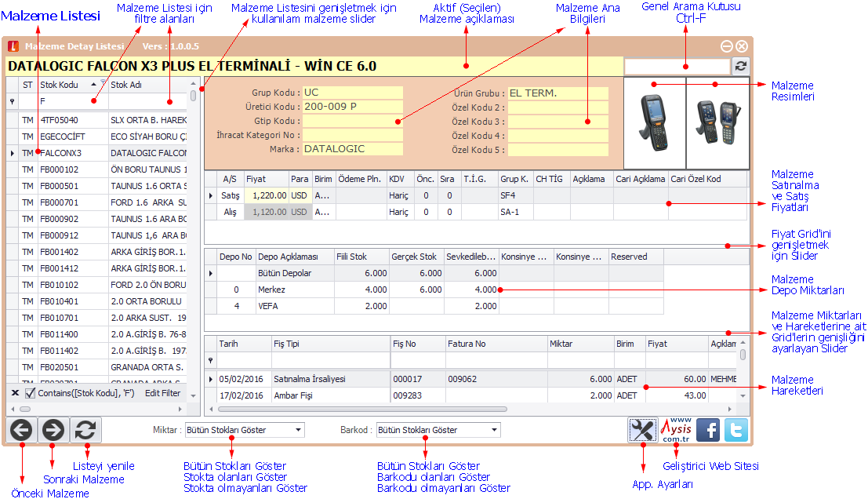
Task: Click the Satış price cell 1,220.00
Action: (267, 195)
